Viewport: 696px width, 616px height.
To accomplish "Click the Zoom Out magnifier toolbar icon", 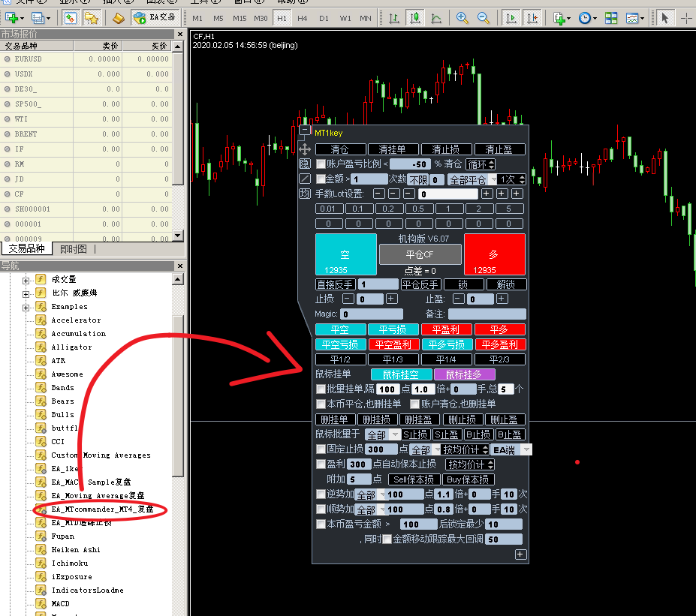I will (484, 17).
